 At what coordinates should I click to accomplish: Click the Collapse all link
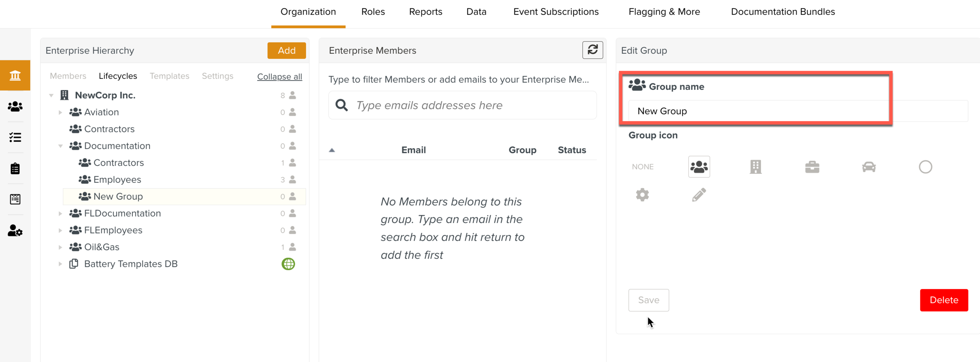tap(279, 76)
